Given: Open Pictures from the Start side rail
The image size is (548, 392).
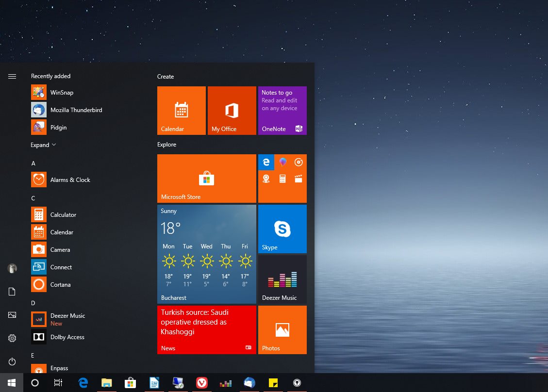Looking at the screenshot, I should [x=12, y=315].
